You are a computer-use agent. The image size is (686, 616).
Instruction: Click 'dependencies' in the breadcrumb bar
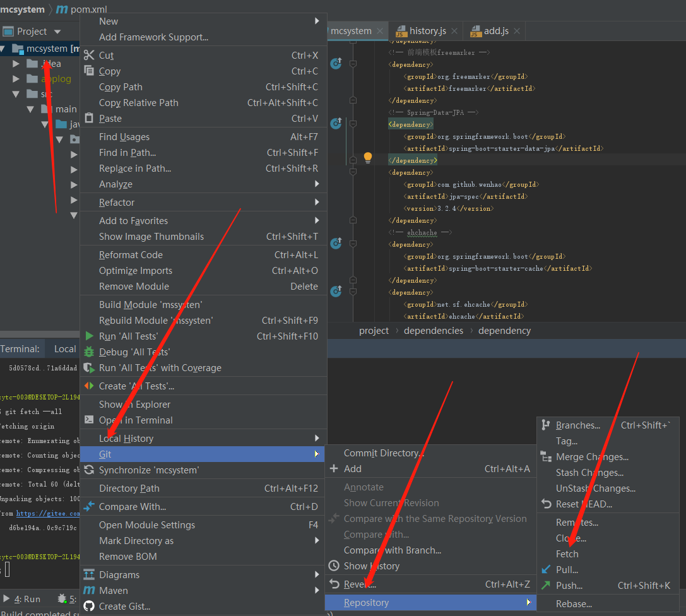433,331
